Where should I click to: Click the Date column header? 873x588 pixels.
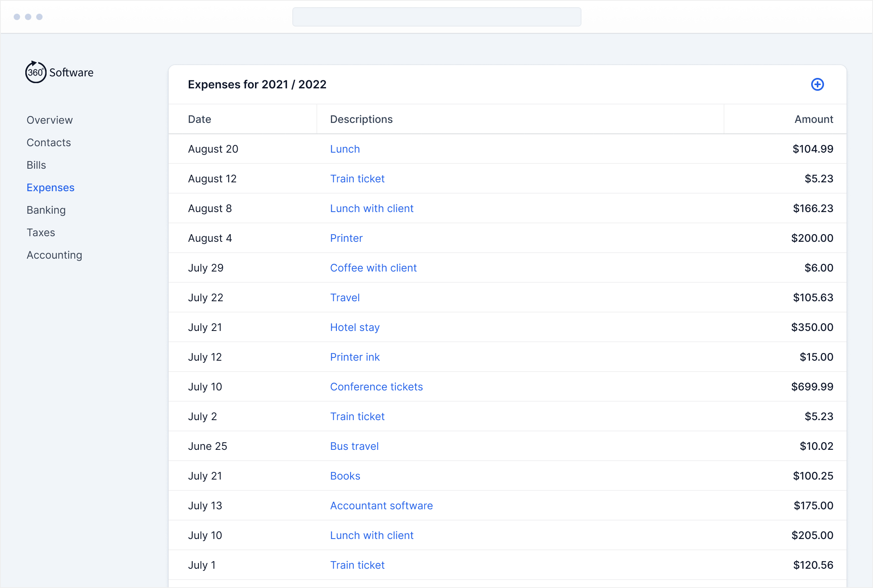200,119
